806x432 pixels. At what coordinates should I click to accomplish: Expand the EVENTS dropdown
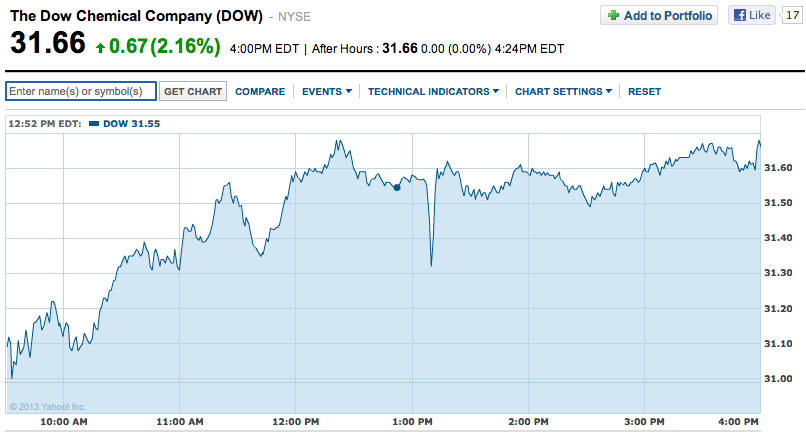pos(327,92)
